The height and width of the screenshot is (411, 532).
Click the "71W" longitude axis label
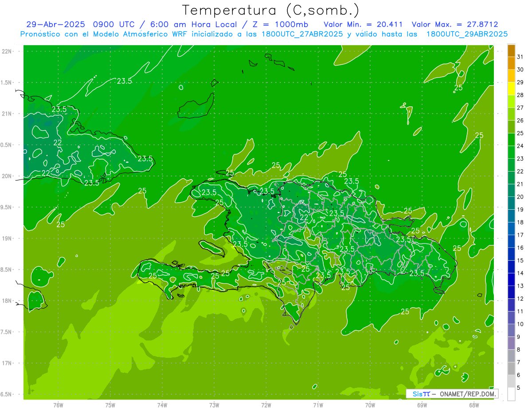(x=318, y=405)
